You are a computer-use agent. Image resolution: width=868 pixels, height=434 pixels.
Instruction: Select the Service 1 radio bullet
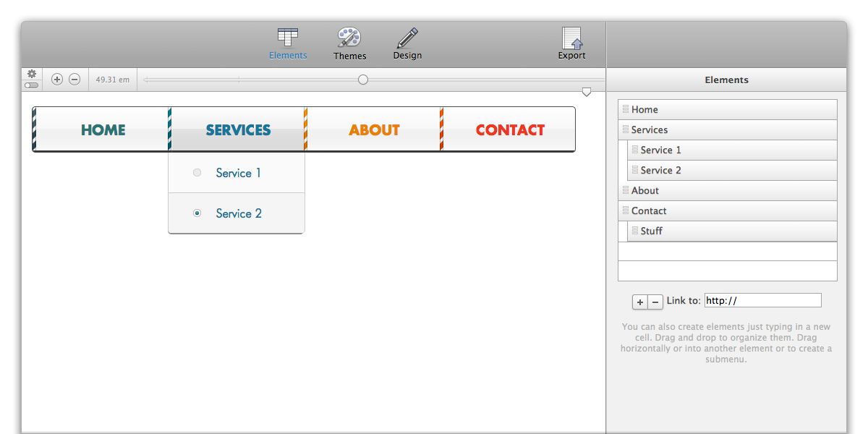pyautogui.click(x=197, y=173)
